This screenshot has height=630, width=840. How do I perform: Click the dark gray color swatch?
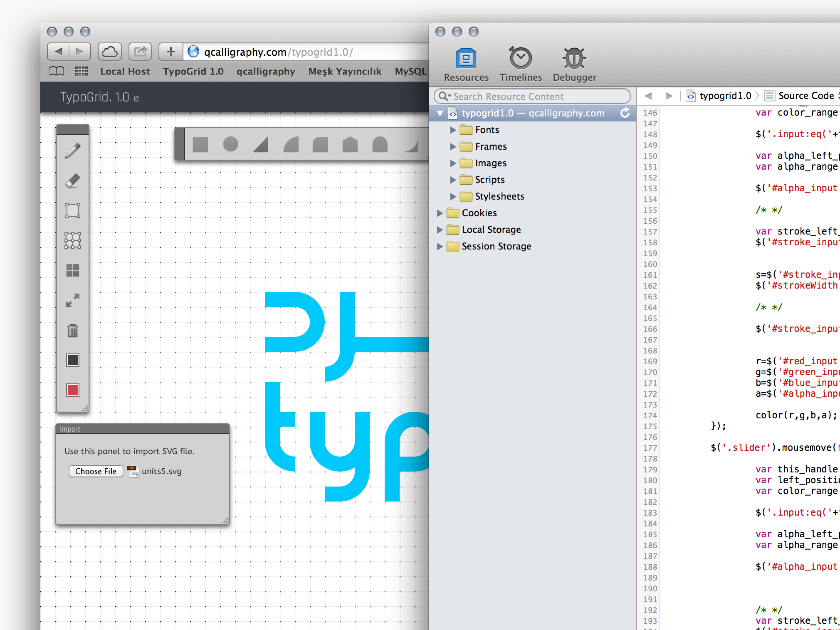(x=73, y=360)
